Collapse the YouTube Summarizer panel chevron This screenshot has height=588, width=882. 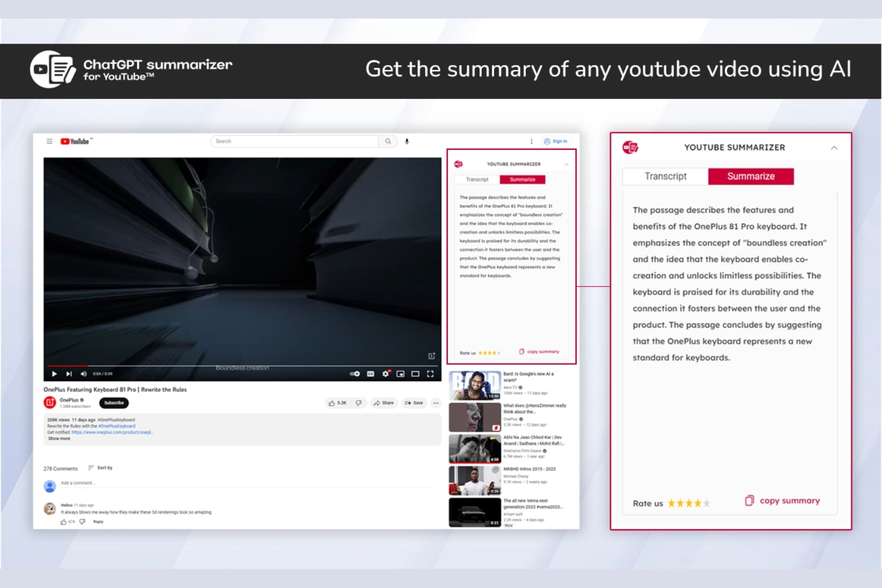[835, 147]
